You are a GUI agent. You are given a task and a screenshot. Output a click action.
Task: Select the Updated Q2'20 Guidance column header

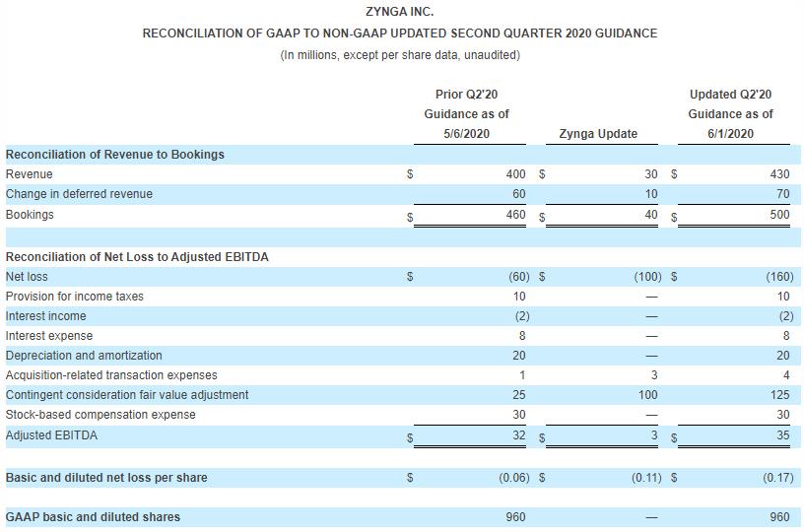(730, 114)
